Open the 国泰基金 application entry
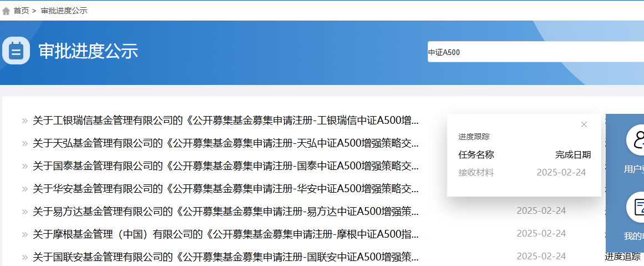644x266 pixels. pyautogui.click(x=226, y=166)
